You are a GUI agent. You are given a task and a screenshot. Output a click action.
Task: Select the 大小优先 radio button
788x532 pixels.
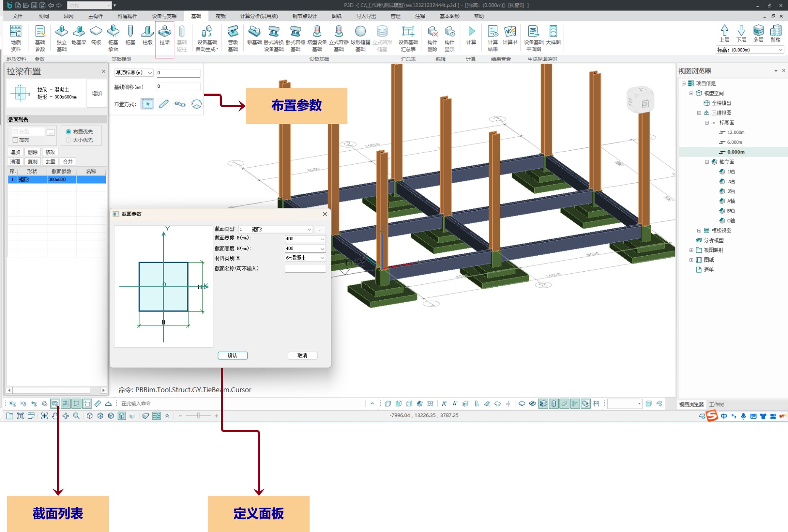point(68,140)
